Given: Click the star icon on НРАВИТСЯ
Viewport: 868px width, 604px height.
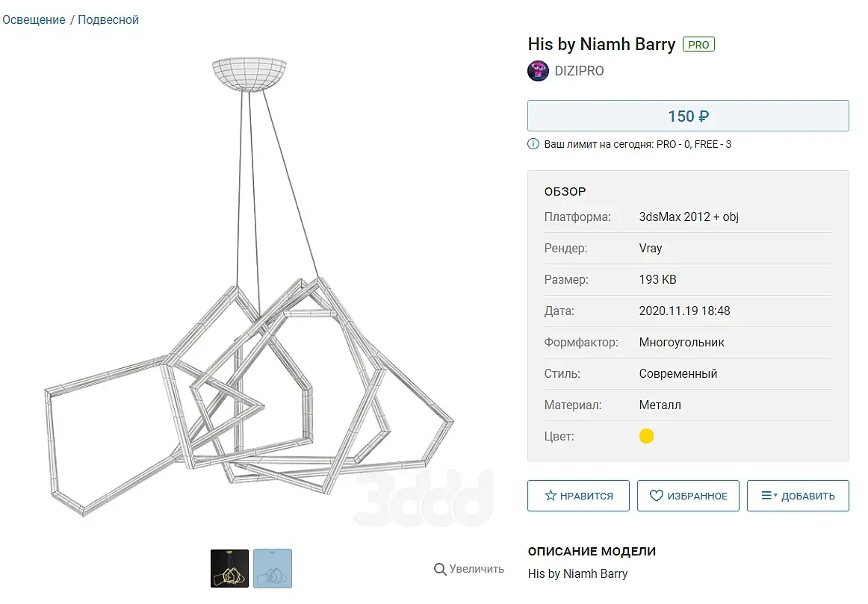Looking at the screenshot, I should click(551, 496).
